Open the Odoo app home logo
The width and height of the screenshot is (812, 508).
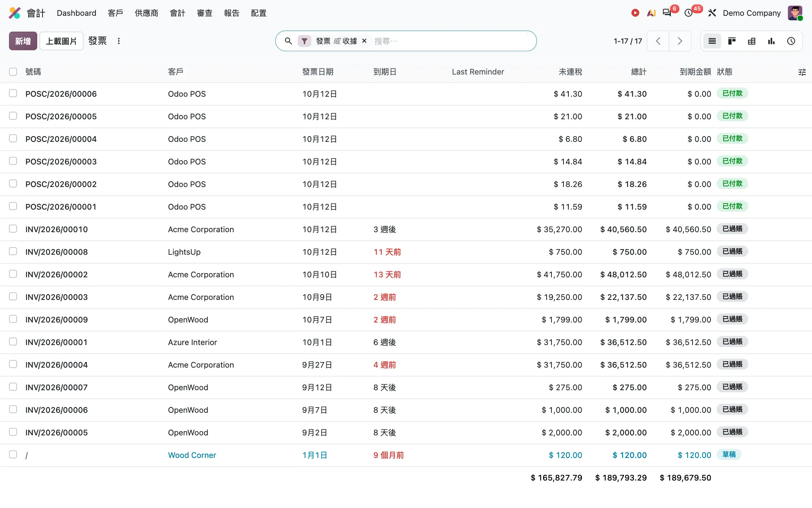(x=15, y=13)
